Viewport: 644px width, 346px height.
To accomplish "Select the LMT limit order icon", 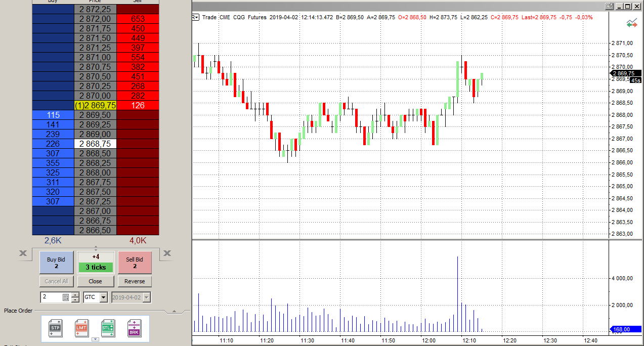I will click(x=82, y=328).
